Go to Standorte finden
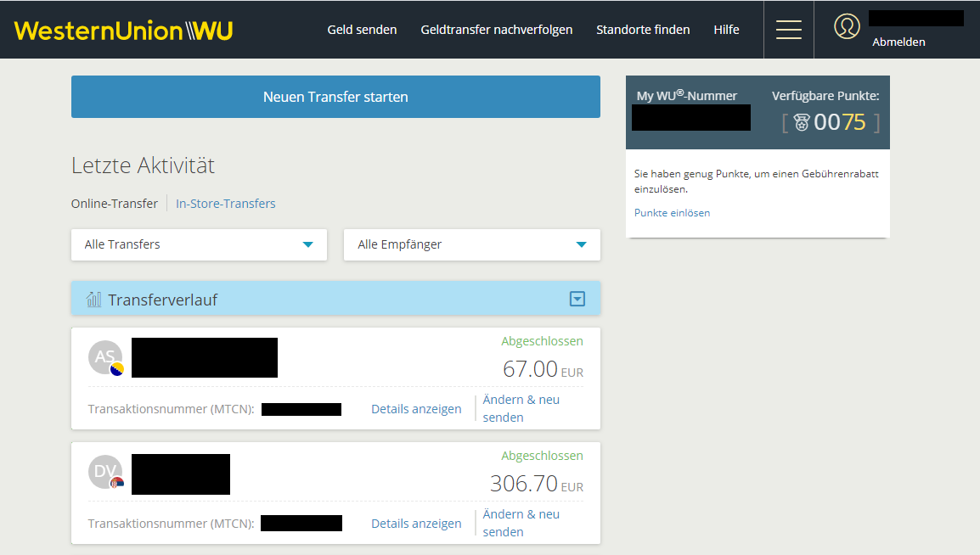 [x=643, y=30]
